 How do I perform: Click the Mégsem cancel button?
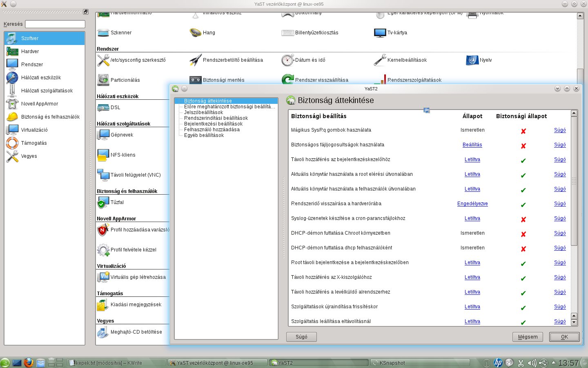click(x=528, y=337)
